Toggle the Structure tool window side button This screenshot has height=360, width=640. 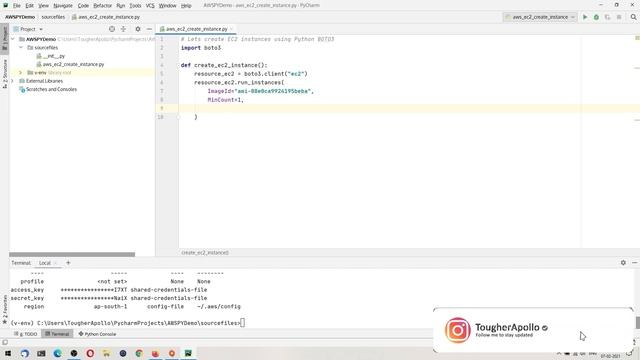(x=4, y=74)
